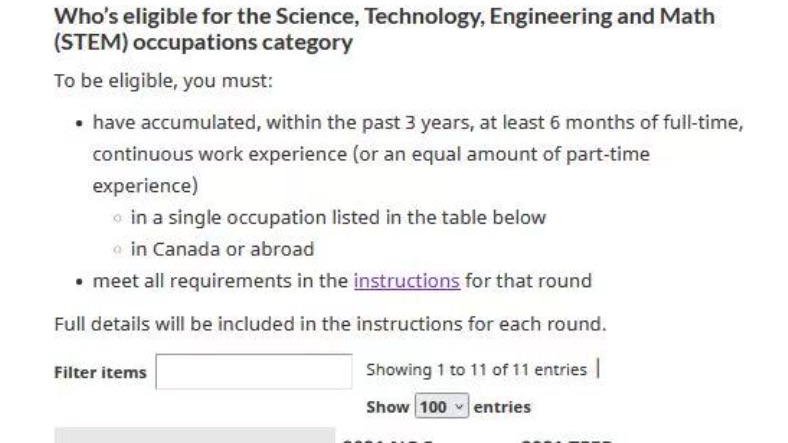Focus the Filter items text box
Viewport: 788px width, 443px height.
[x=254, y=372]
